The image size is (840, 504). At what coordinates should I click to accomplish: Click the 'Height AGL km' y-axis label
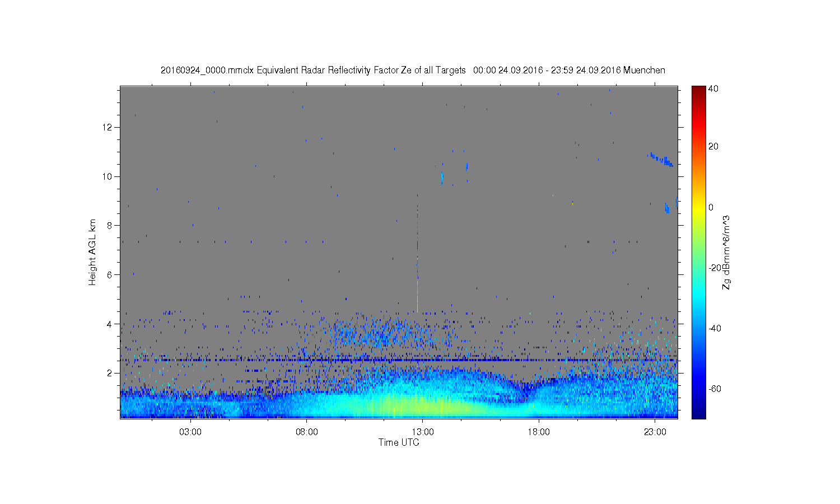92,252
